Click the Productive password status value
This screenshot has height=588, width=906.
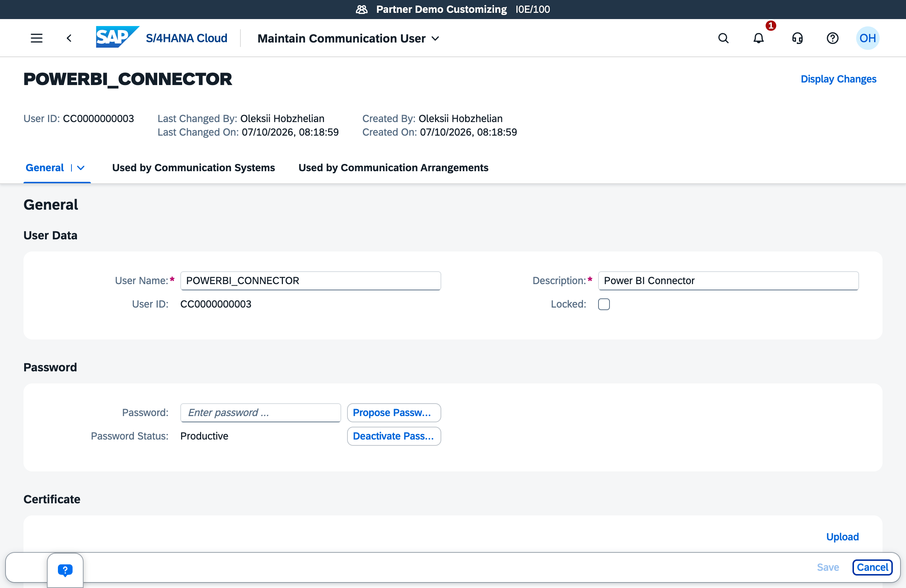pos(204,436)
